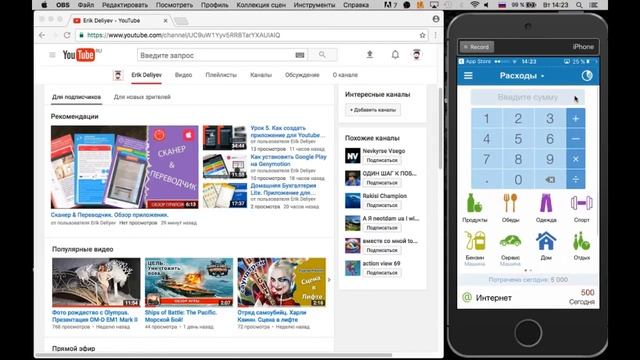The width and height of the screenshot is (640, 360).
Task: Tap the number 5 key on the keypad
Action: coord(518,139)
